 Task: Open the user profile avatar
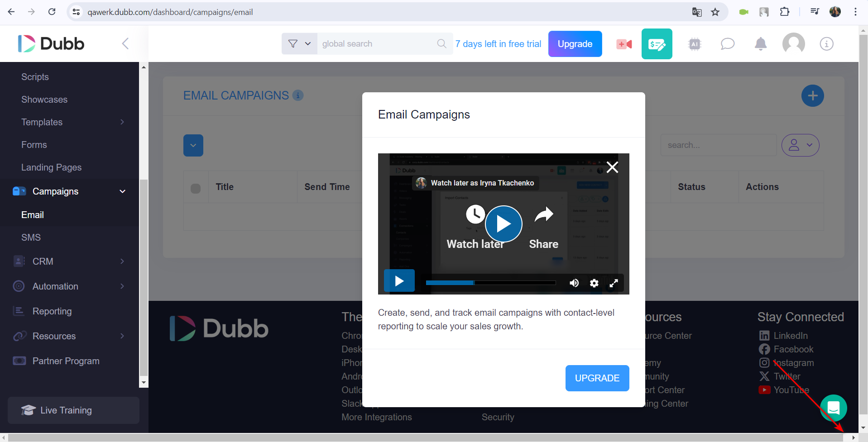(794, 44)
